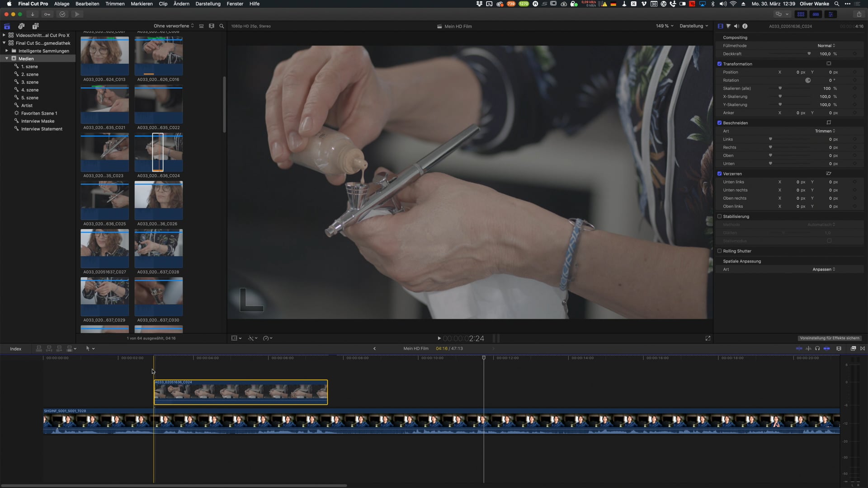This screenshot has width=868, height=488.
Task: Open the Trimmen menu
Action: [x=115, y=4]
